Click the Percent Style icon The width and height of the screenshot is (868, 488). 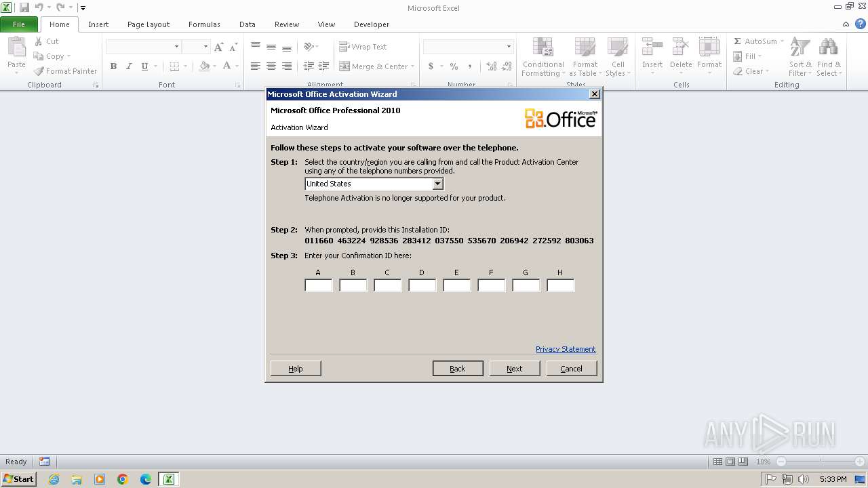tap(454, 66)
